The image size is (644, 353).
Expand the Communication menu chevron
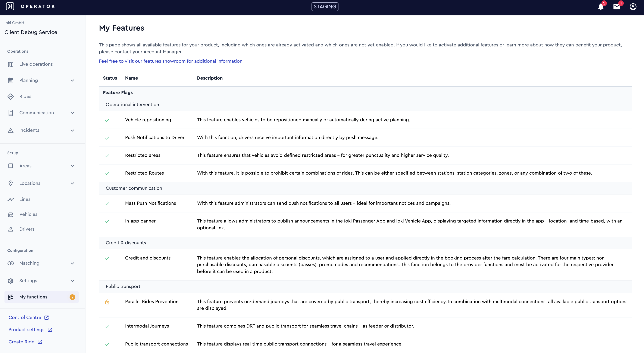click(x=72, y=113)
